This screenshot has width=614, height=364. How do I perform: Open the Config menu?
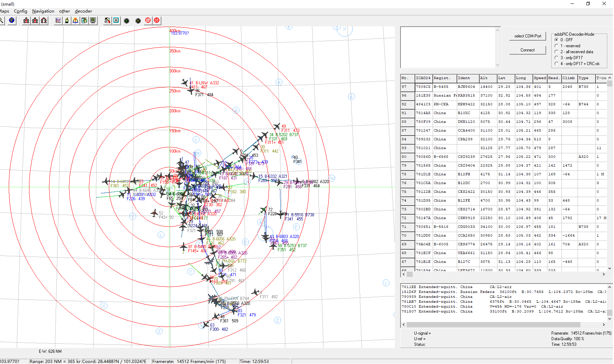(x=21, y=11)
